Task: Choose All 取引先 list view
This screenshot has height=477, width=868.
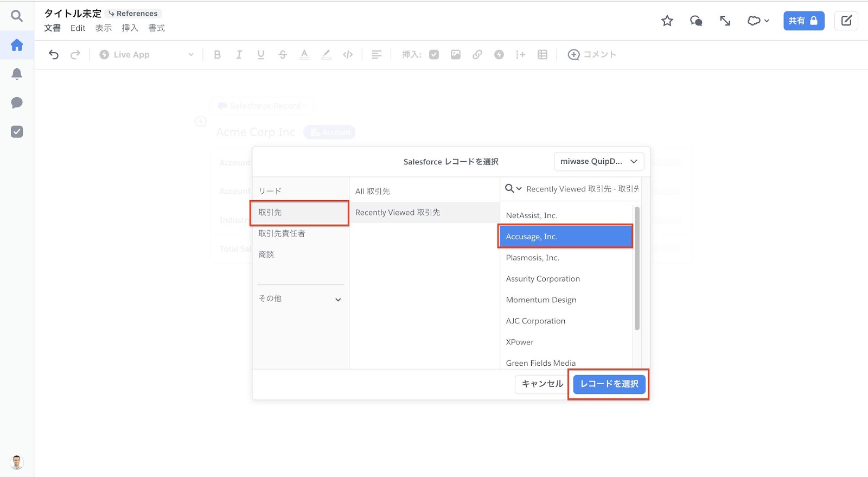Action: click(424, 191)
